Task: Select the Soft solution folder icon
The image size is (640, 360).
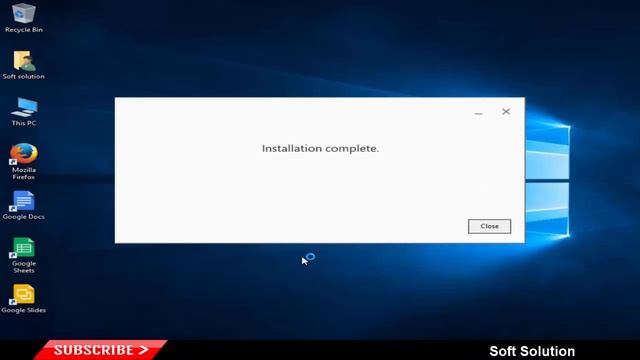Action: (24, 61)
